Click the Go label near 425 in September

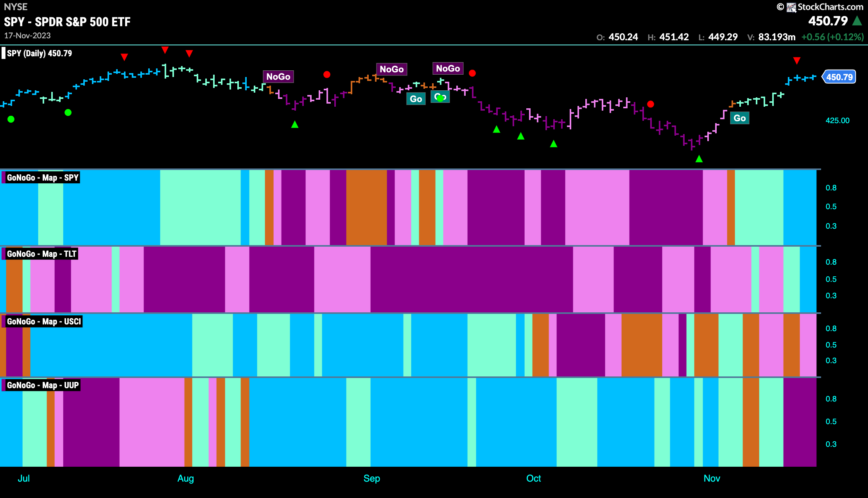click(x=416, y=99)
